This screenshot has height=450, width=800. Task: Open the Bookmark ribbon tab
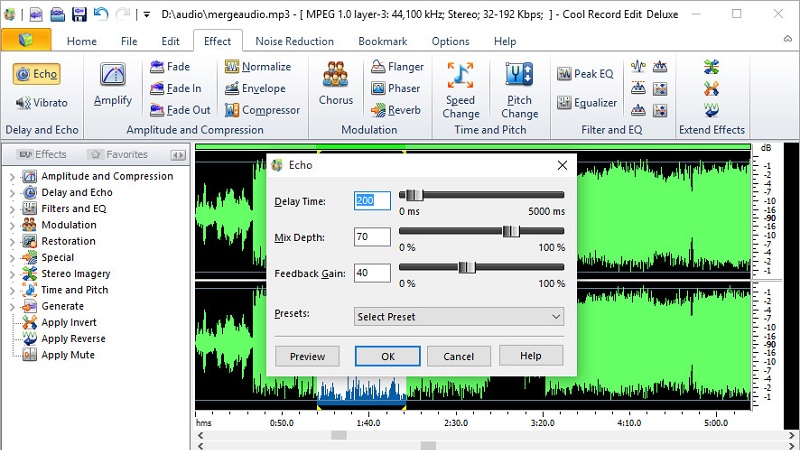pos(383,41)
